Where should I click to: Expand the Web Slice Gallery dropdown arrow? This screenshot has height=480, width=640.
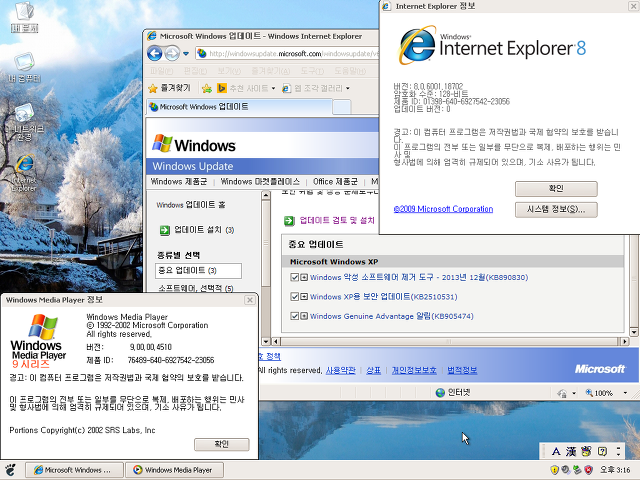348,88
